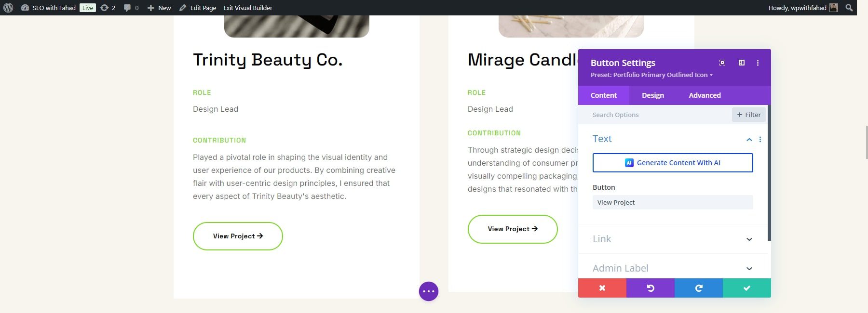Screen dimensions: 868x313
Task: Expand Button Settings modal to fullscreen
Action: coord(722,63)
